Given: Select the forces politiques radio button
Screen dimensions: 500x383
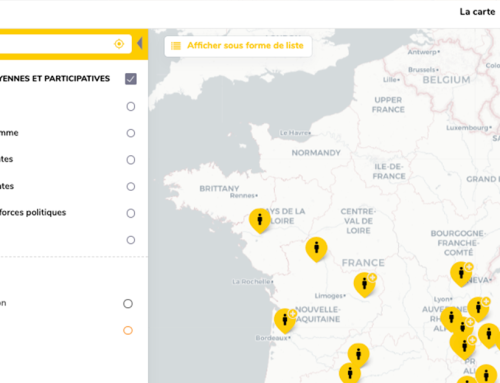Looking at the screenshot, I should click(131, 213).
